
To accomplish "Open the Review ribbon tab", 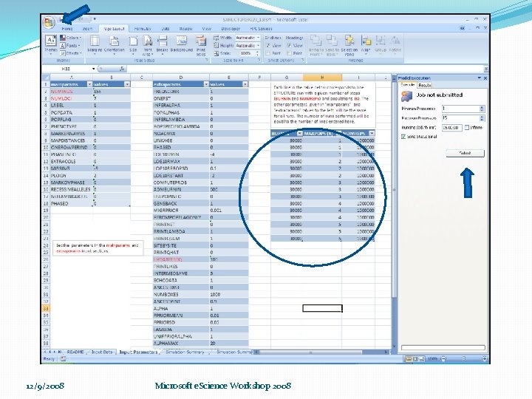I will pos(185,29).
